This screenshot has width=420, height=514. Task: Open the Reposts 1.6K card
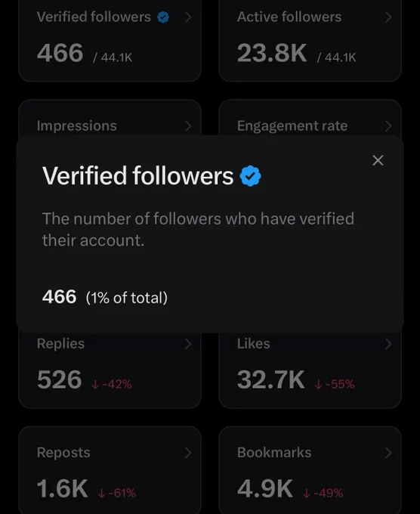(110, 470)
